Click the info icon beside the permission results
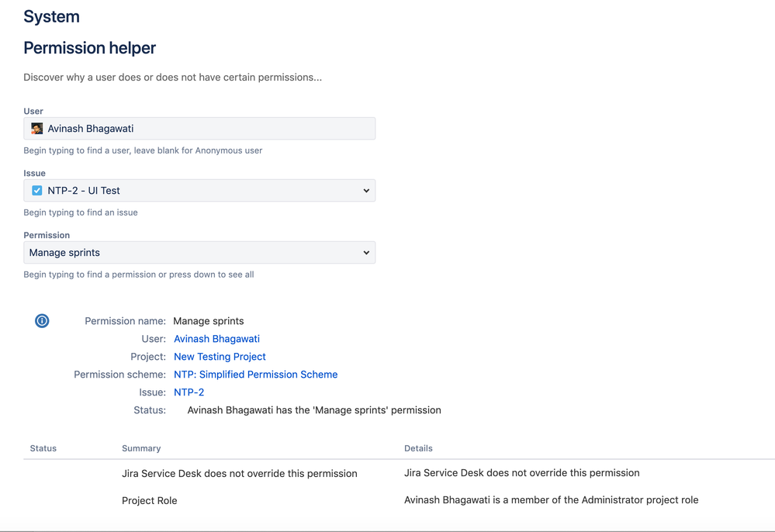This screenshot has height=532, width=775. [41, 320]
